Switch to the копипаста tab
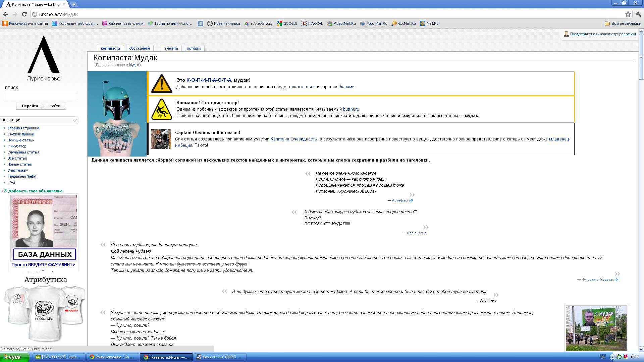The image size is (644, 362). pyautogui.click(x=110, y=48)
